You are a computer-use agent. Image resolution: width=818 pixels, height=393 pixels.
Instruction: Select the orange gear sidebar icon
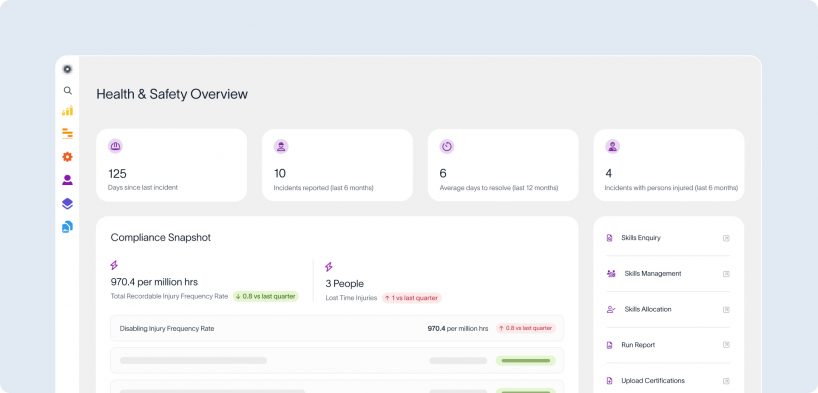[67, 157]
